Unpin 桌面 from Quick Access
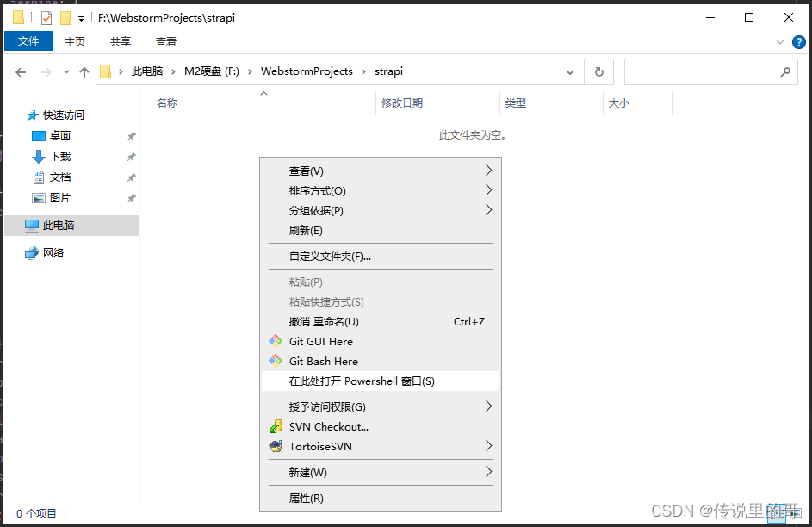The image size is (812, 527). pos(130,135)
